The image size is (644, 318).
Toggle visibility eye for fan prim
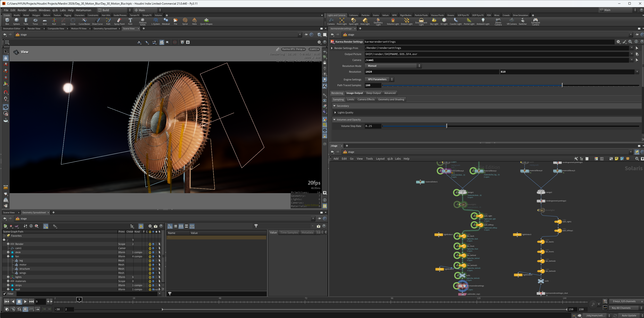tap(153, 256)
